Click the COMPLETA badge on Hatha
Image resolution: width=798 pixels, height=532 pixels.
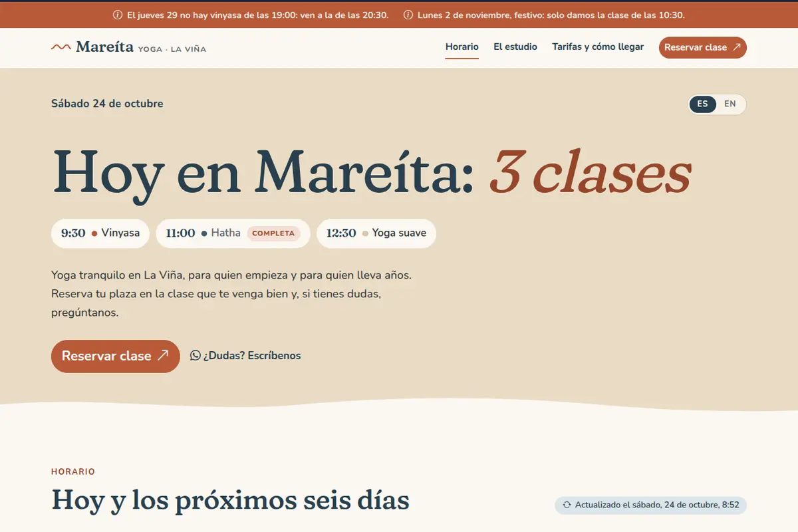[273, 233]
